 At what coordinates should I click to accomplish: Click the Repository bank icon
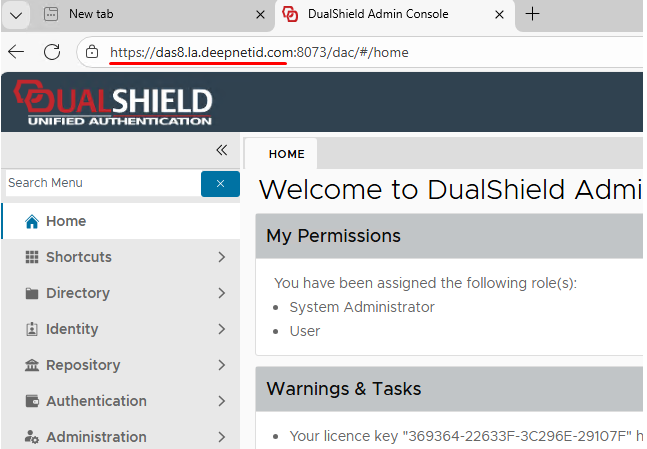coord(31,365)
